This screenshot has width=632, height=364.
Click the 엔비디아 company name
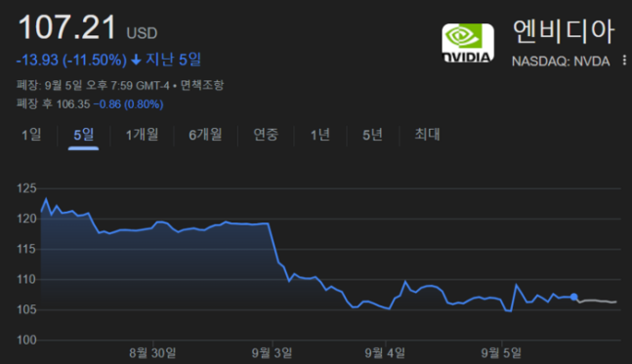564,31
